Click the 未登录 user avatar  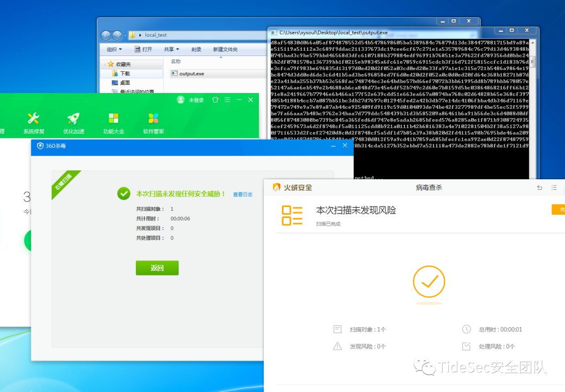(x=180, y=100)
